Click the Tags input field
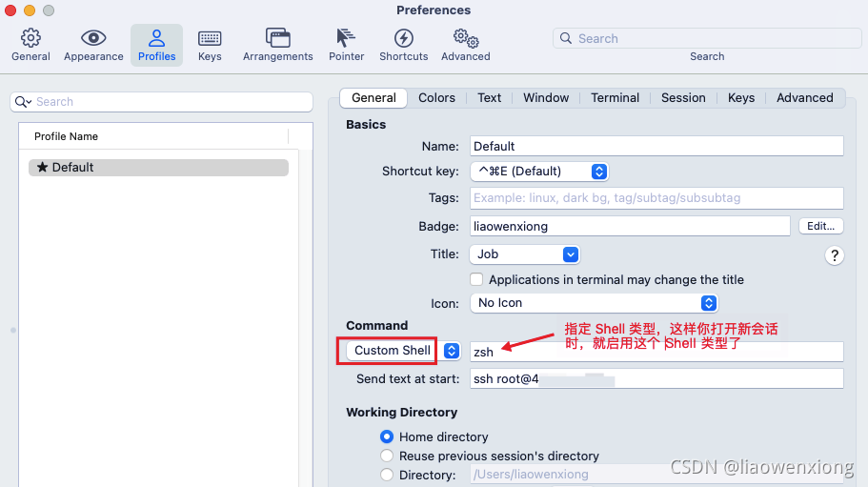Image resolution: width=868 pixels, height=487 pixels. pyautogui.click(x=656, y=198)
